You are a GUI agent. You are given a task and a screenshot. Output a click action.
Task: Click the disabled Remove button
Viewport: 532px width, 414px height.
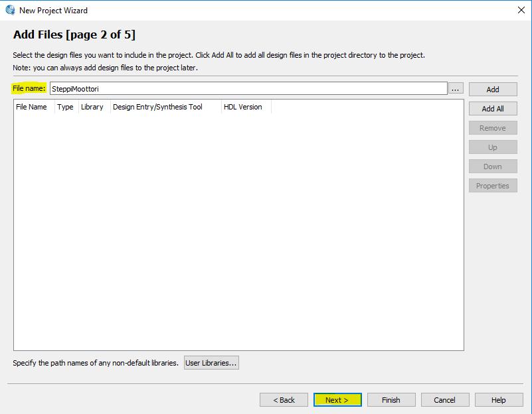click(x=493, y=128)
